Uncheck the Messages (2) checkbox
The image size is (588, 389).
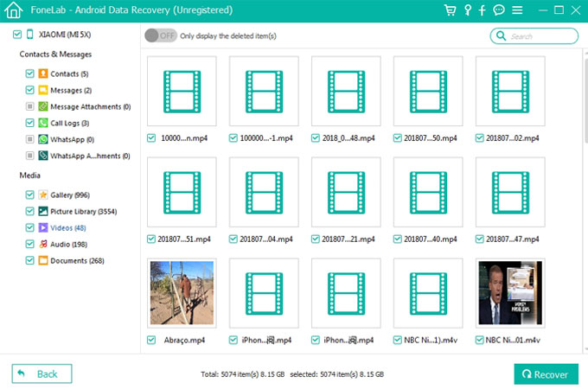(29, 90)
